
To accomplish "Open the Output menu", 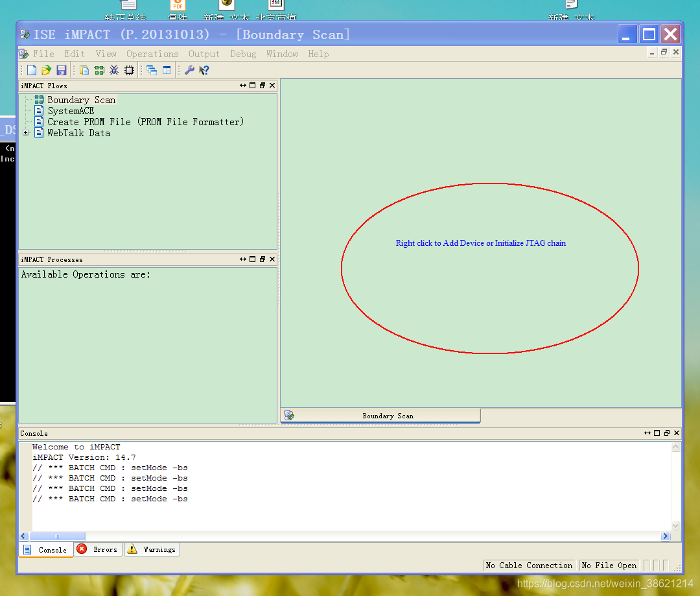I will coord(204,54).
